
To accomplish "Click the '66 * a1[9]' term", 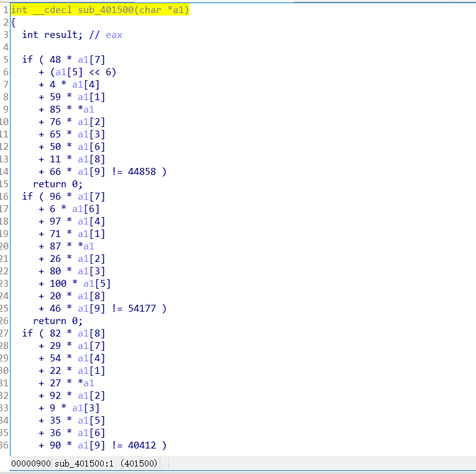I will [78, 172].
